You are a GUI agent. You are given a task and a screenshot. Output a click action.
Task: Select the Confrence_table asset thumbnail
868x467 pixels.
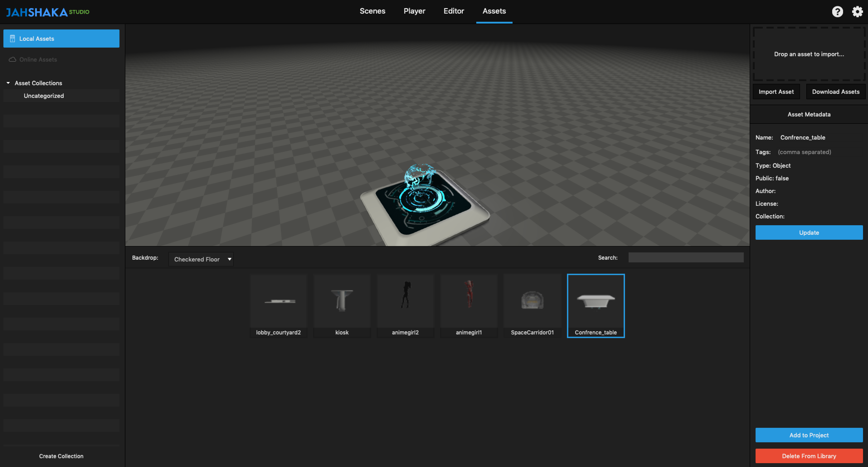click(x=596, y=306)
